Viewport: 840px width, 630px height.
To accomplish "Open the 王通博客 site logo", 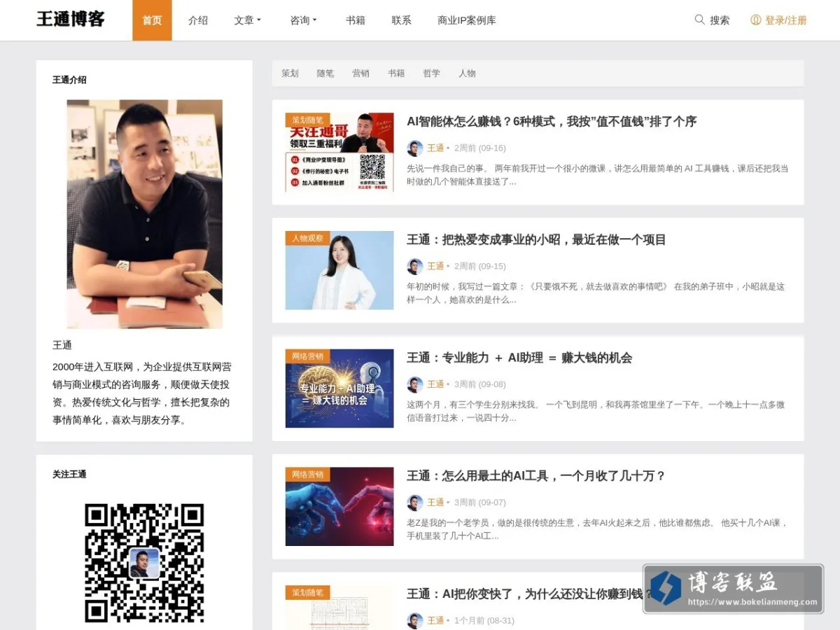I will [x=71, y=20].
